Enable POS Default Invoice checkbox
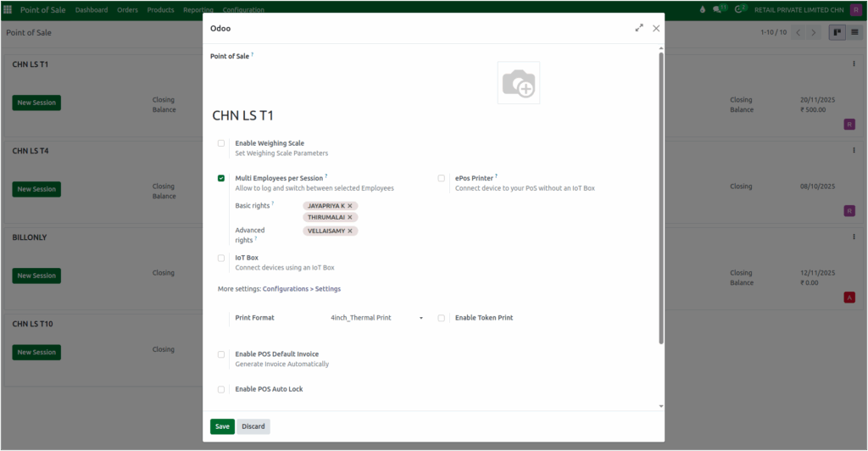Viewport: 868px width, 451px height. pyautogui.click(x=221, y=354)
